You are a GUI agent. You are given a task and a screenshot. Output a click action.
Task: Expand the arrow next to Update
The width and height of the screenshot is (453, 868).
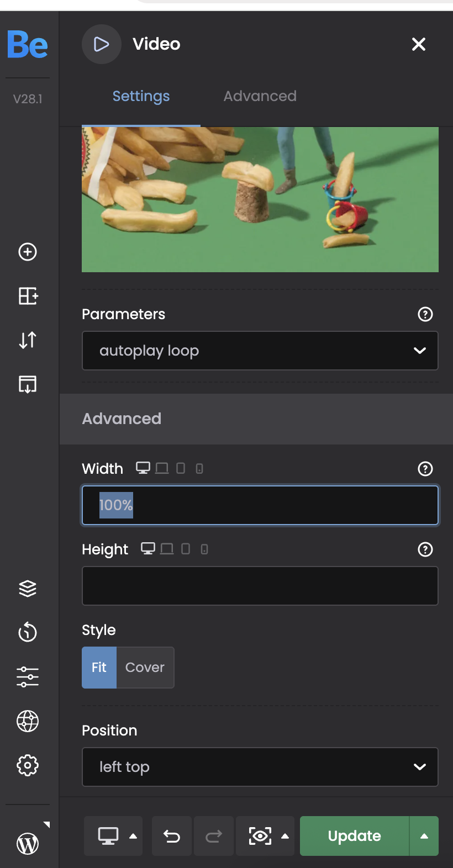pos(424,836)
